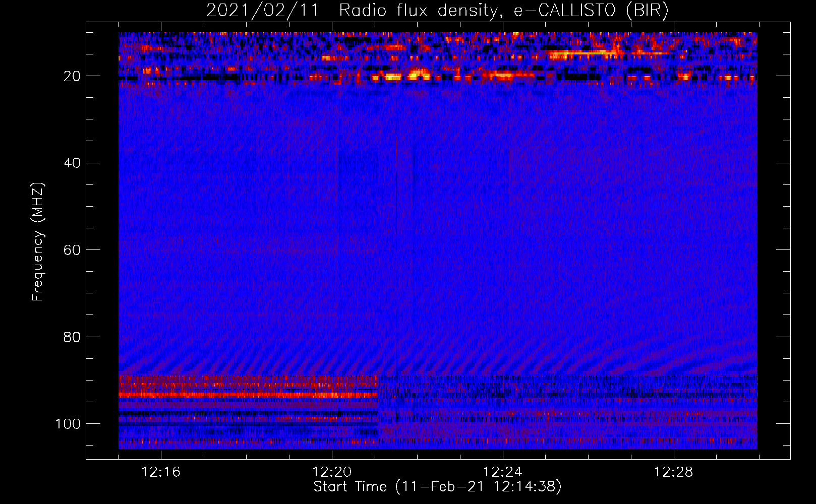The height and width of the screenshot is (504, 816).
Task: Click the plot title "Radio flux density, e-CALLISTO (BIR)"
Action: tap(504, 11)
